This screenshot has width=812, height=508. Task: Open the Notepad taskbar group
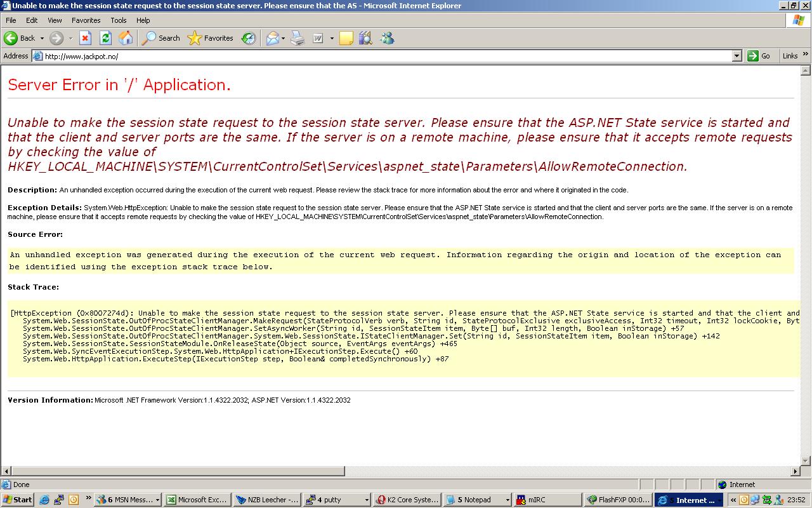476,500
